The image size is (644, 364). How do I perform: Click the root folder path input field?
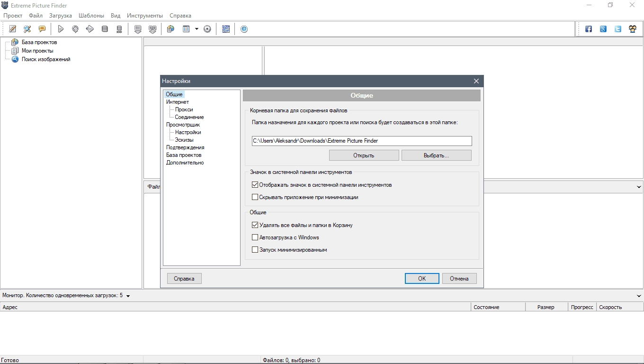tap(362, 141)
